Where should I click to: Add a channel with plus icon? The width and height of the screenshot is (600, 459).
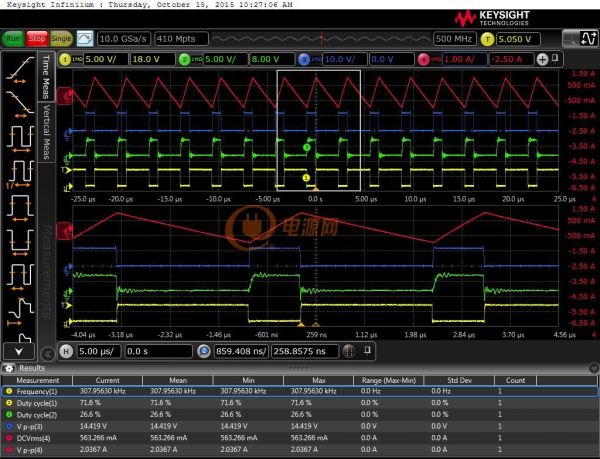542,59
